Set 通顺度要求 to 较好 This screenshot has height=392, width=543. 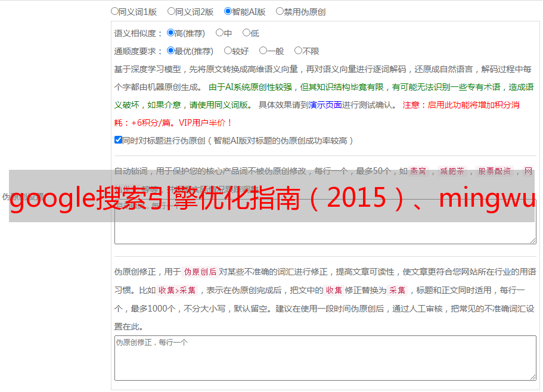coord(228,51)
